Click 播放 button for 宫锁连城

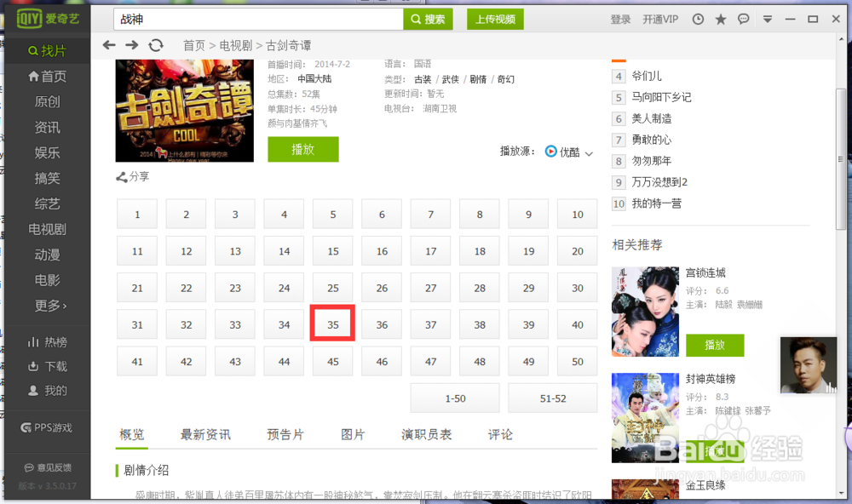point(715,345)
